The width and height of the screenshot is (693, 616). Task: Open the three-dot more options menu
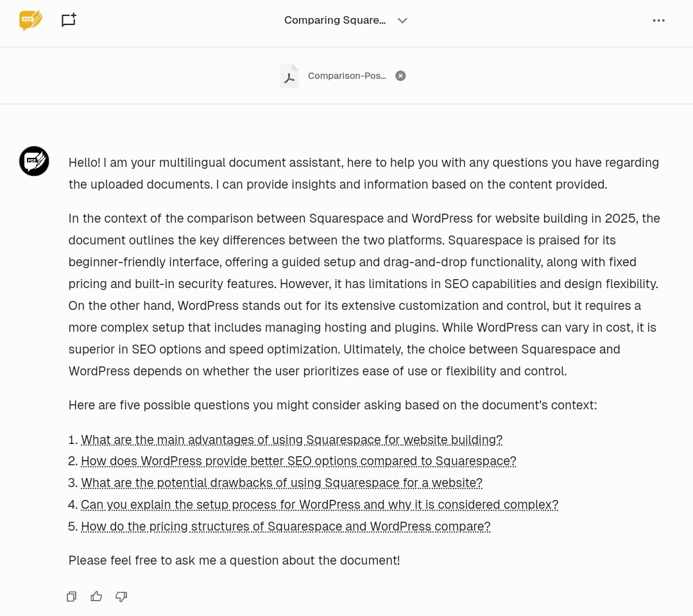658,21
